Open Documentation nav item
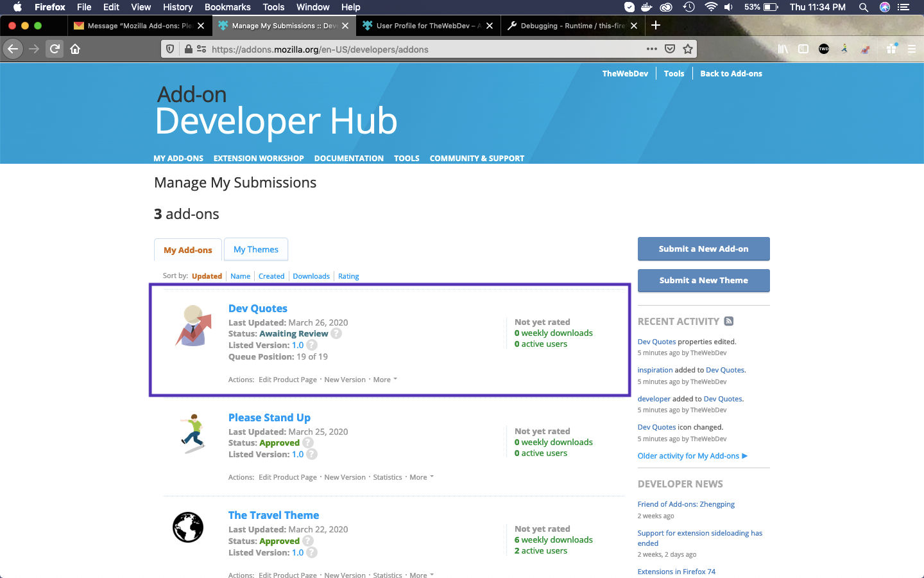This screenshot has width=924, height=578. [349, 158]
